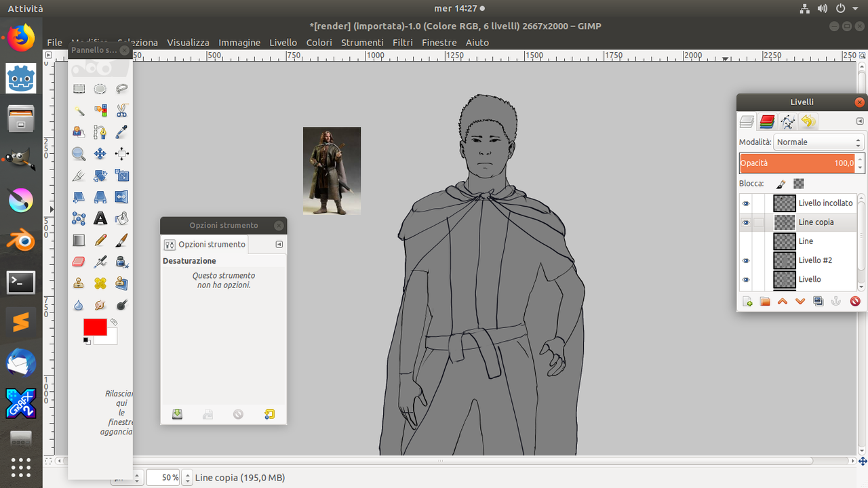Viewport: 868px width, 488px height.
Task: Select the Airbrush tool
Action: click(x=100, y=262)
